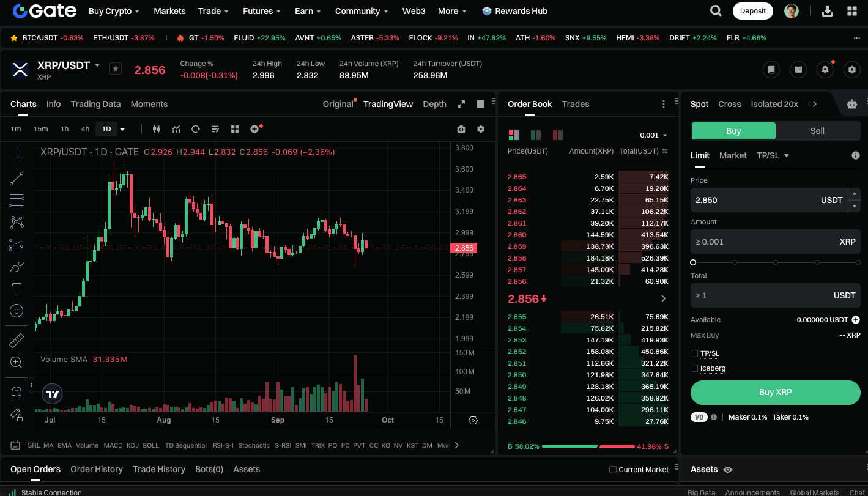
Task: Expand the chart to fullscreen
Action: coord(461,104)
